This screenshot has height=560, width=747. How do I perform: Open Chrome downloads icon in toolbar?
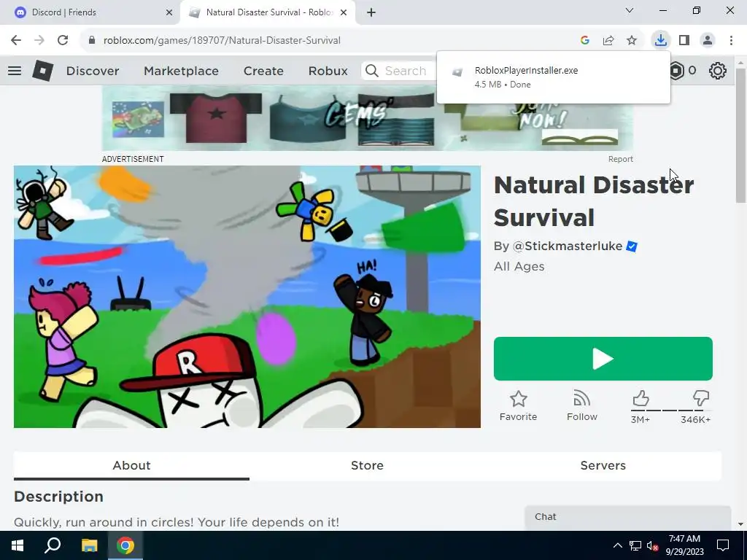point(660,40)
